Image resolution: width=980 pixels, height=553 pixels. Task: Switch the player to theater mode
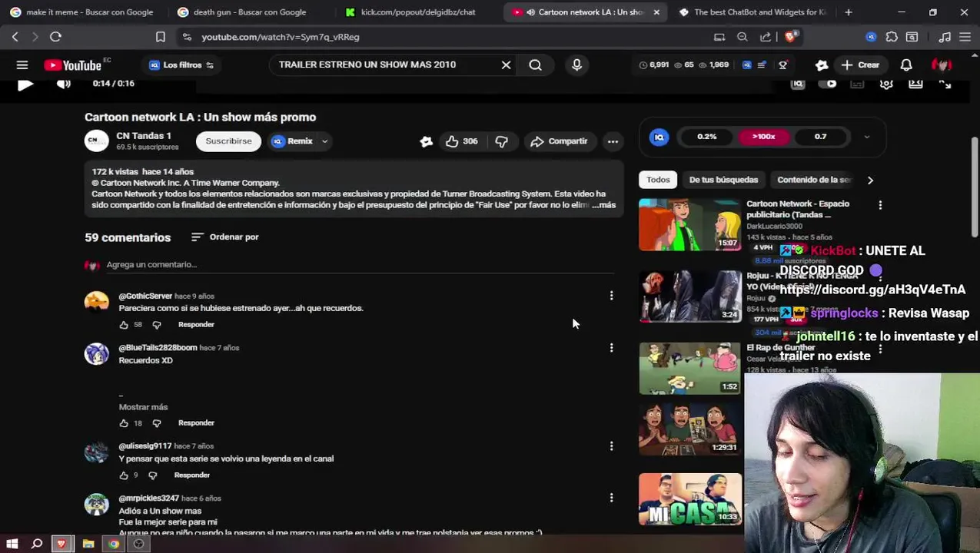click(915, 84)
